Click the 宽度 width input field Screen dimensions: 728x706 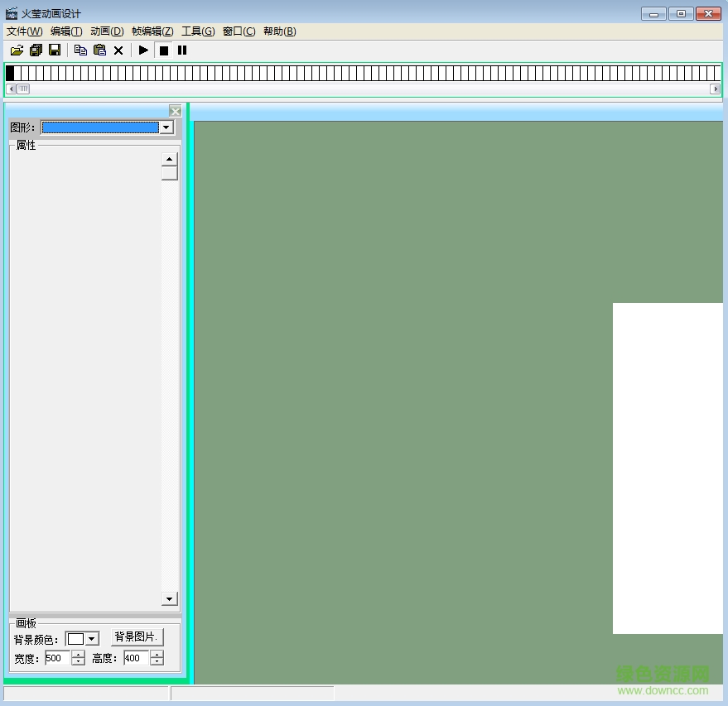[57, 658]
